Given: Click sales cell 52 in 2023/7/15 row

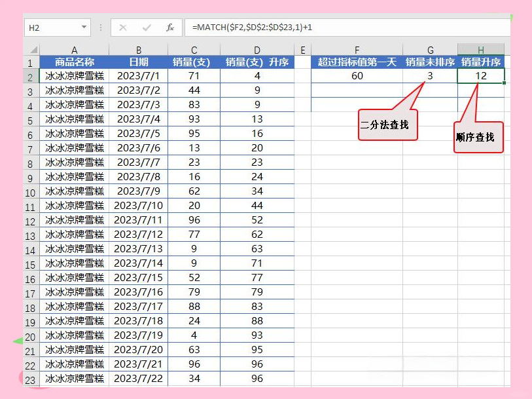Looking at the screenshot, I should tap(194, 278).
